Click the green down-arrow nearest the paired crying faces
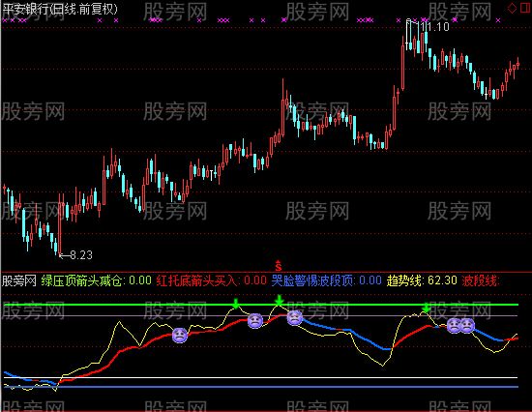 (x=426, y=309)
